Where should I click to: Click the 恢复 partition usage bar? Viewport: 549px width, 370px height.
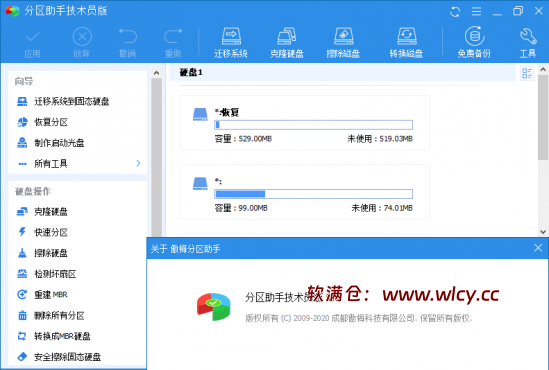tap(313, 125)
